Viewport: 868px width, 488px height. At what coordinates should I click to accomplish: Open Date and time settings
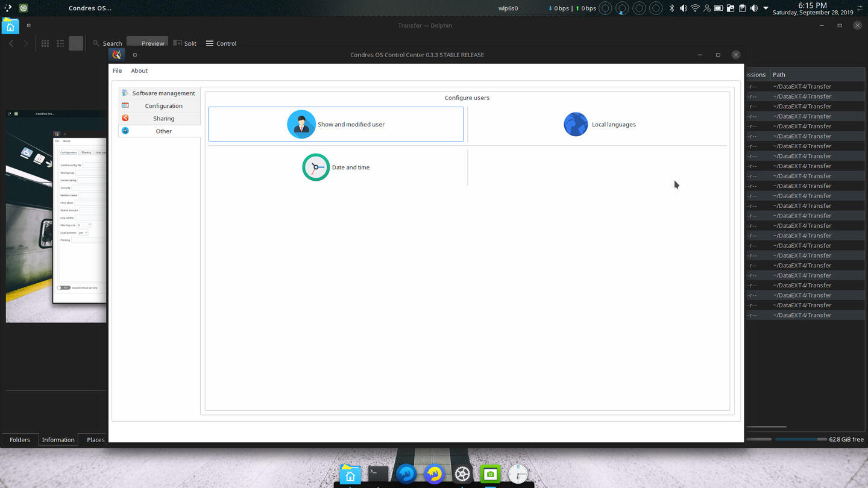point(336,167)
